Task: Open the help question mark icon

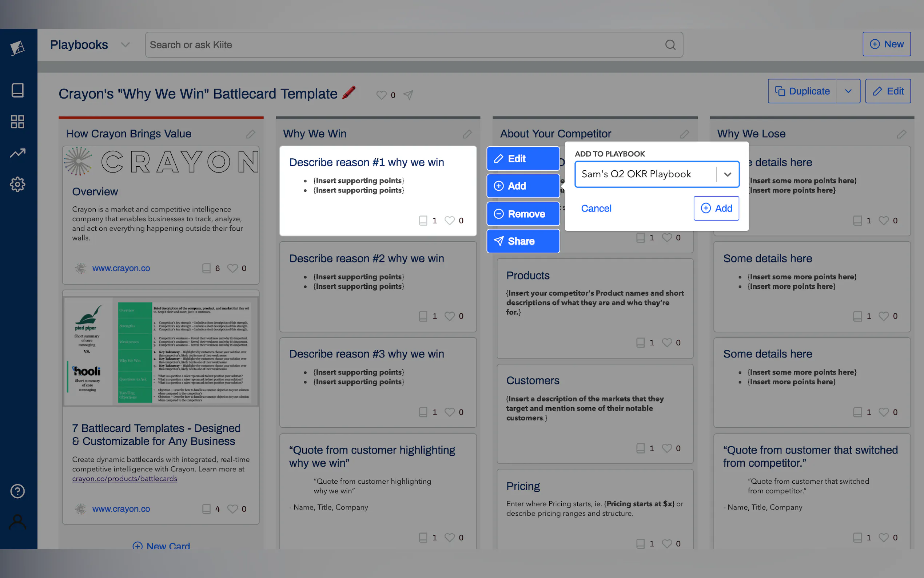Action: 17,491
